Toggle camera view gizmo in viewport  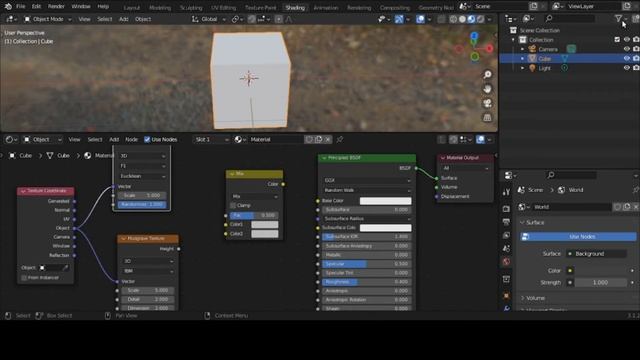click(487, 103)
